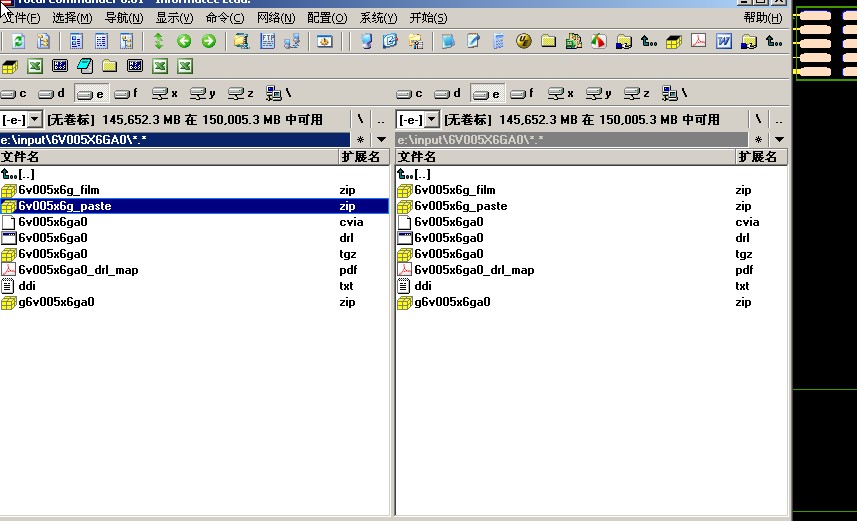Image resolution: width=857 pixels, height=521 pixels.
Task: Click the folder with film strip icon
Action: pos(242,41)
